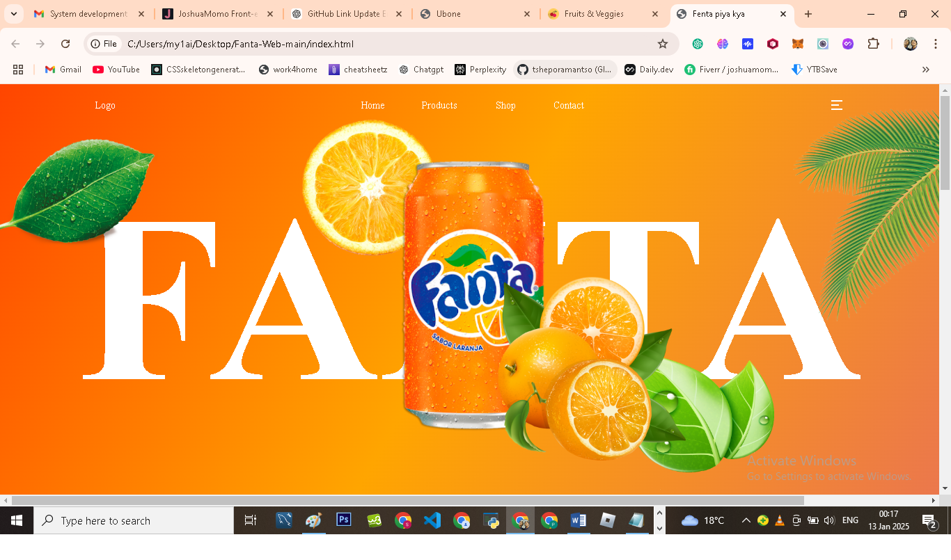Click the purple link extension icon
This screenshot has width=951, height=560.
click(848, 44)
